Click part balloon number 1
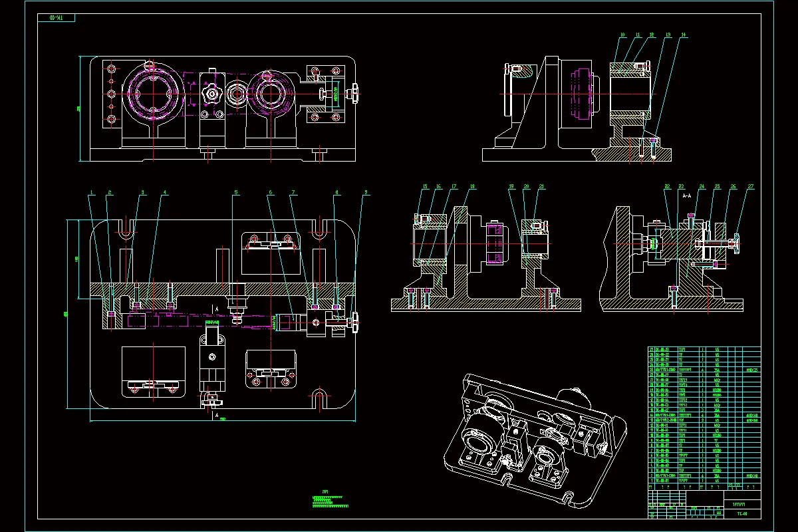The image size is (798, 532). [91, 193]
